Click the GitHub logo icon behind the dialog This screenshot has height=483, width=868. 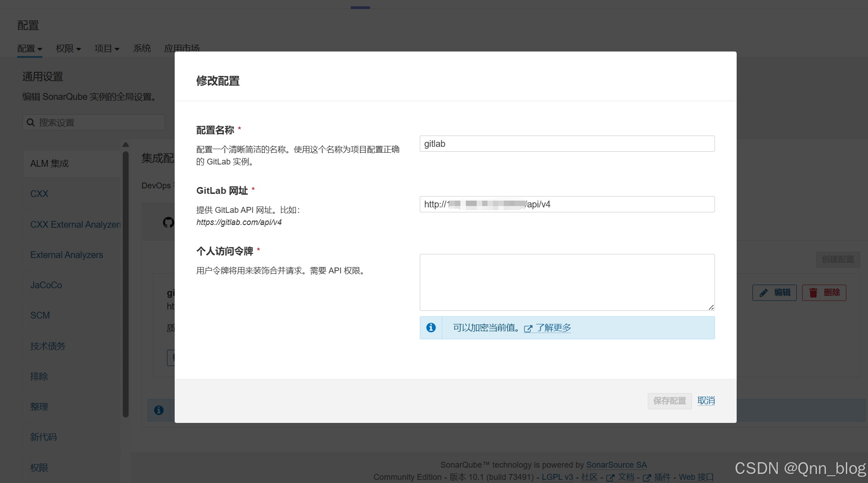[169, 222]
